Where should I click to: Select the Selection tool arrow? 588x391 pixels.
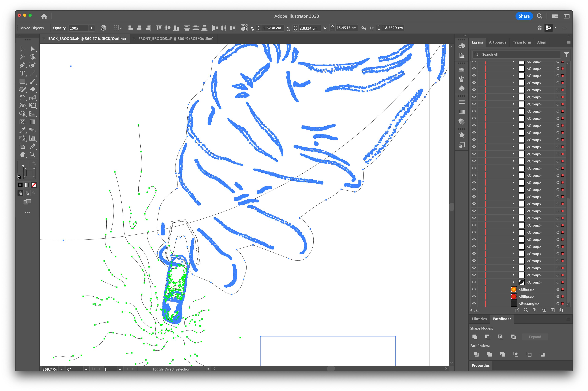[22, 49]
